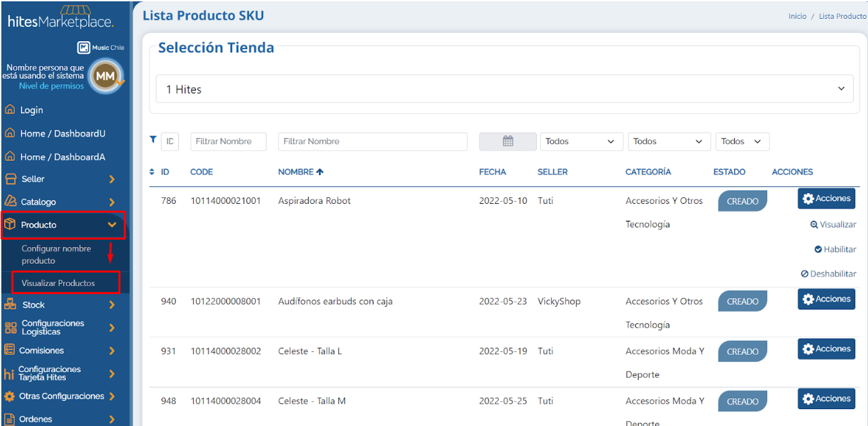Expand the Comisiones menu chevron
The height and width of the screenshot is (426, 868).
click(x=112, y=351)
